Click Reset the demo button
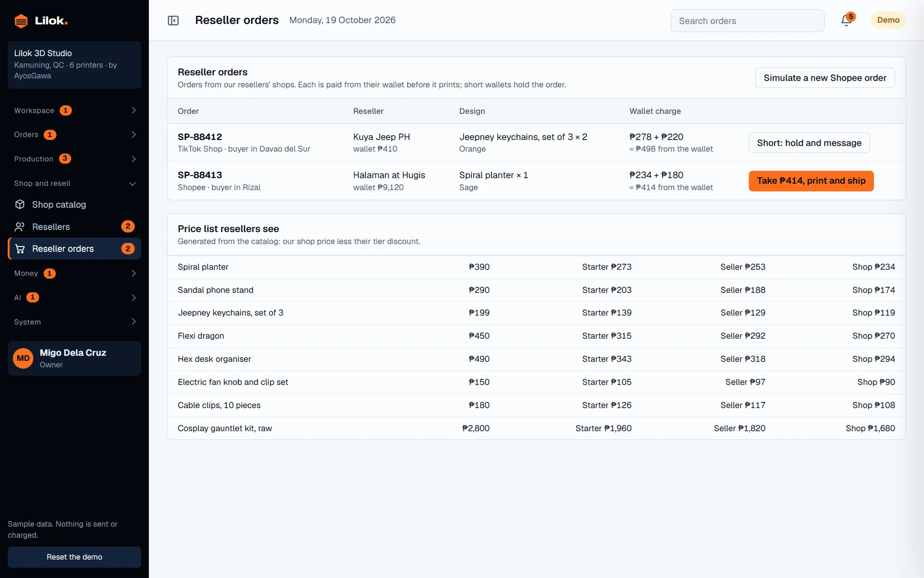The width and height of the screenshot is (924, 578). [74, 557]
